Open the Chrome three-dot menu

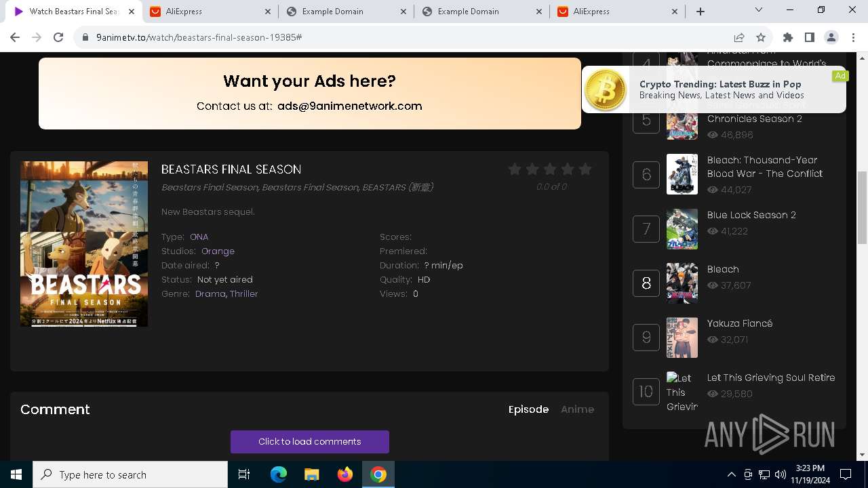[x=852, y=37]
